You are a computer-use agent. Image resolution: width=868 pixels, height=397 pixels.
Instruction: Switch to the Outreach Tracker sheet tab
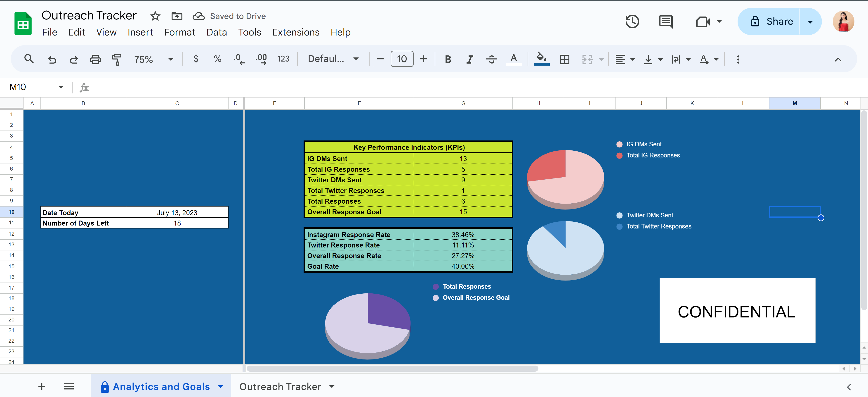(280, 387)
